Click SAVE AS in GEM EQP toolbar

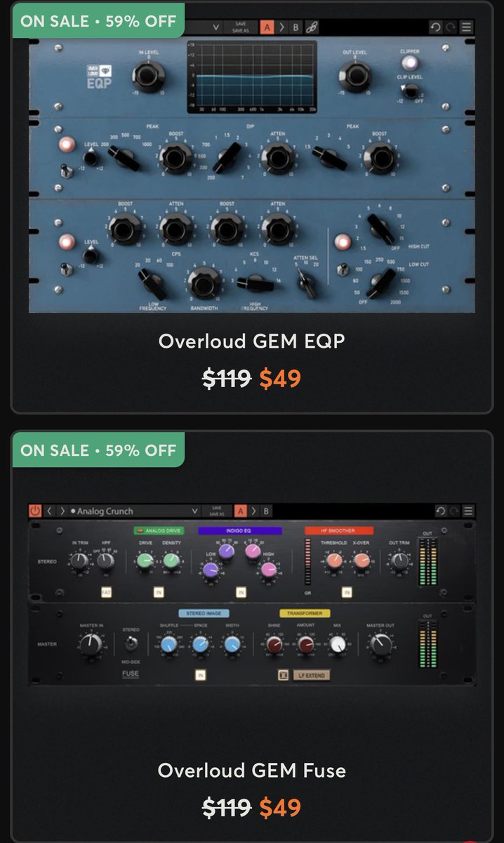pos(241,31)
